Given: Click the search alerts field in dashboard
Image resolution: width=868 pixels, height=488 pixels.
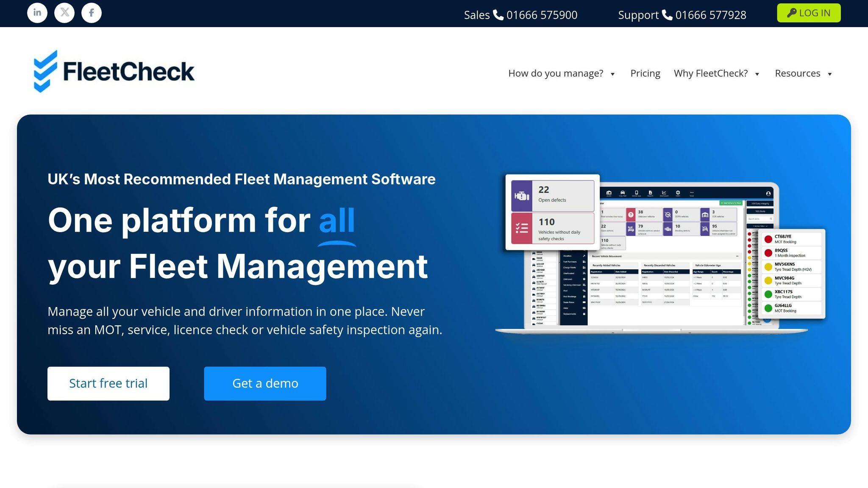Looking at the screenshot, I should pos(760,219).
